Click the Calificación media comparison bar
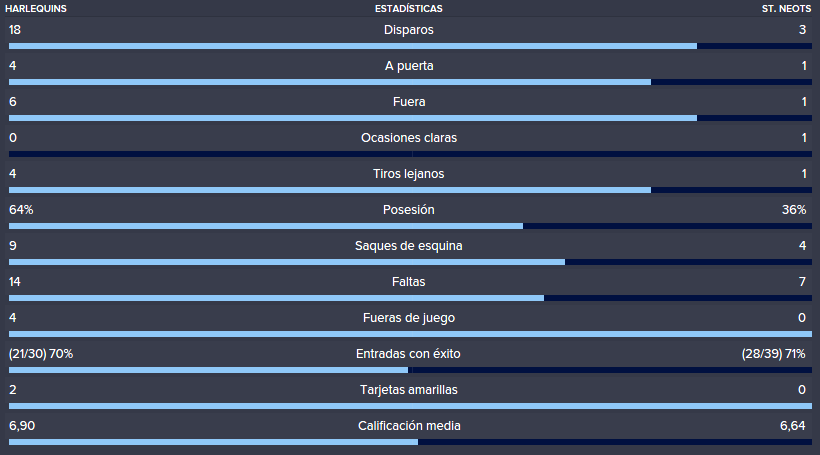The image size is (820, 455). (410, 442)
